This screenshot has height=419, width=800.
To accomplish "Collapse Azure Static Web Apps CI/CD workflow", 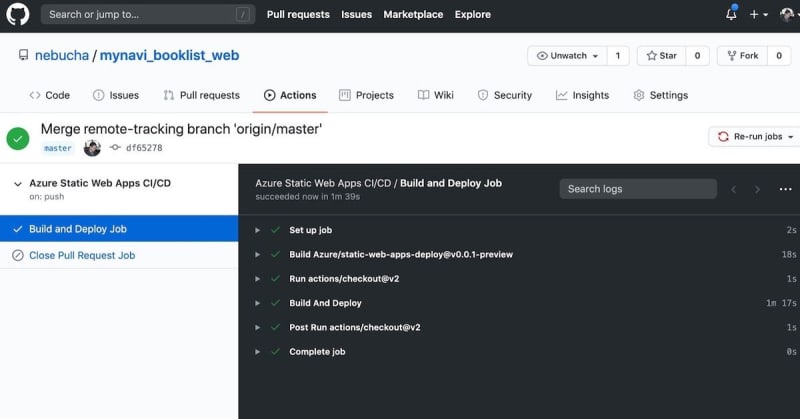I will pos(18,184).
